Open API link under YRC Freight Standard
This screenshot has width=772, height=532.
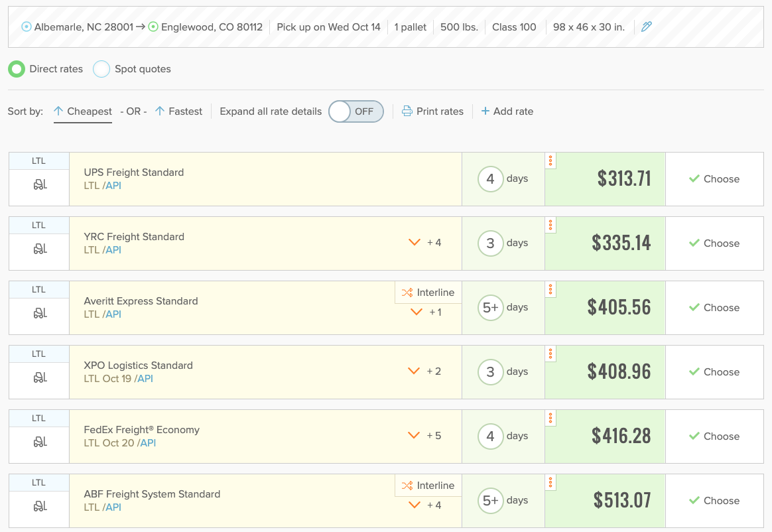pos(113,250)
